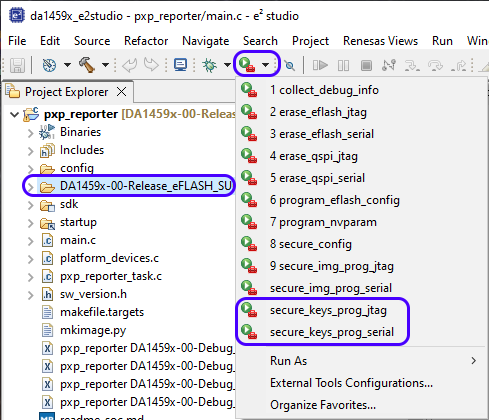Run 3 erase_eflash_serial tool
The height and width of the screenshot is (420, 489).
(x=362, y=134)
